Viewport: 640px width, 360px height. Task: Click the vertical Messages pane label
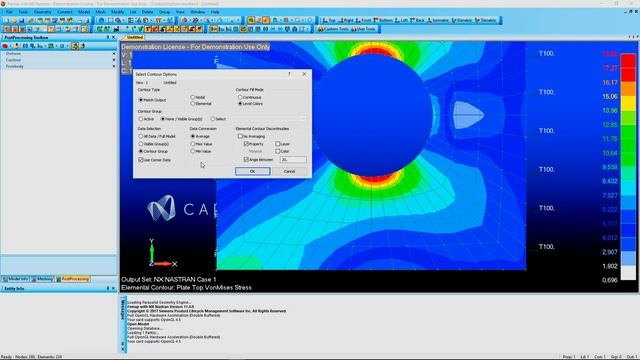[x=122, y=309]
